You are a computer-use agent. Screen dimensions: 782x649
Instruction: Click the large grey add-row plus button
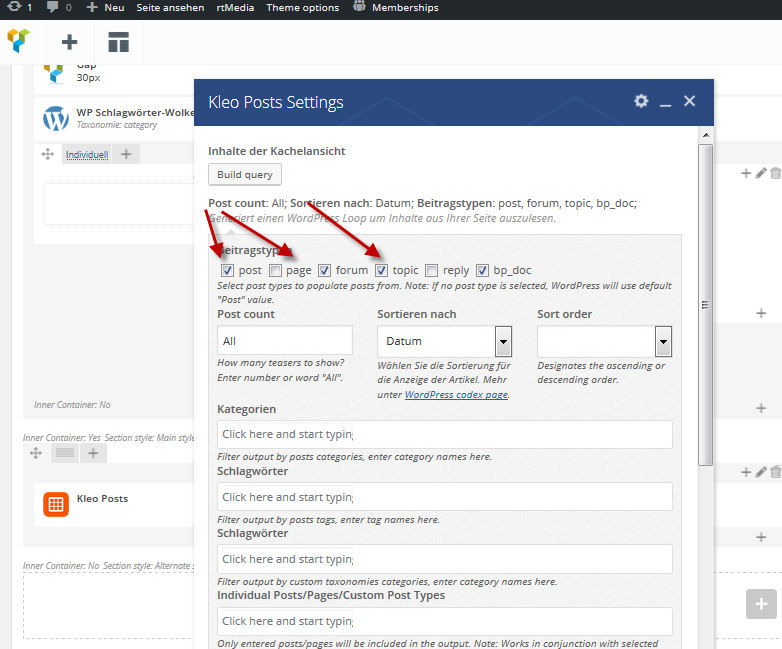(x=761, y=604)
